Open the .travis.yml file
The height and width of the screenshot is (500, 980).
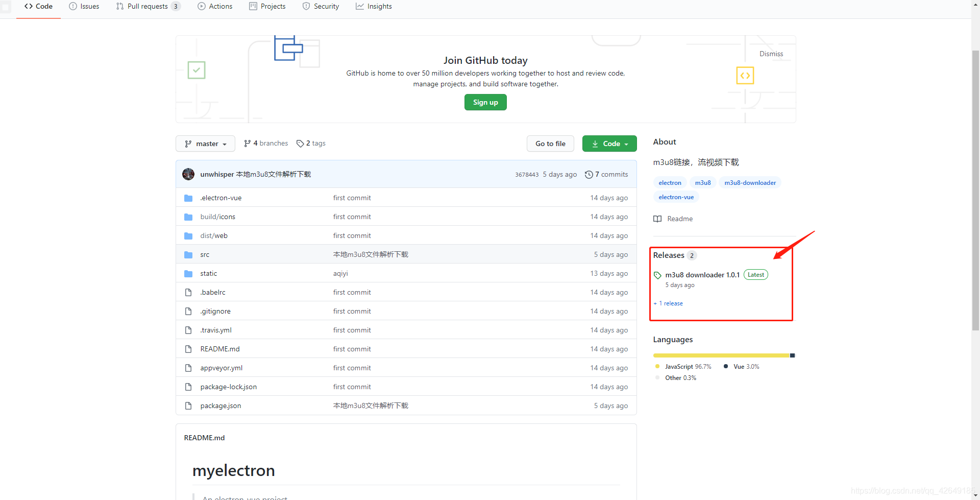216,330
